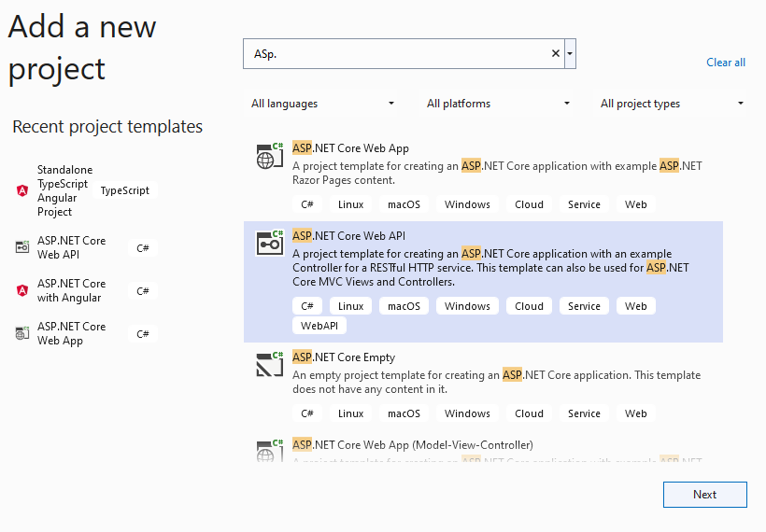Click the ASP.NET Core Web App (Model-View-Controller) icon
The height and width of the screenshot is (532, 766).
(x=269, y=451)
